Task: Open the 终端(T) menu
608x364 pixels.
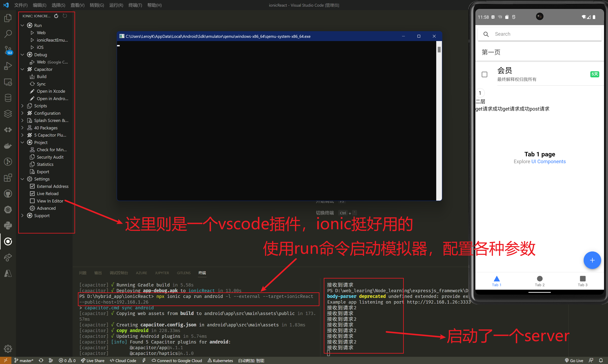Action: point(135,5)
